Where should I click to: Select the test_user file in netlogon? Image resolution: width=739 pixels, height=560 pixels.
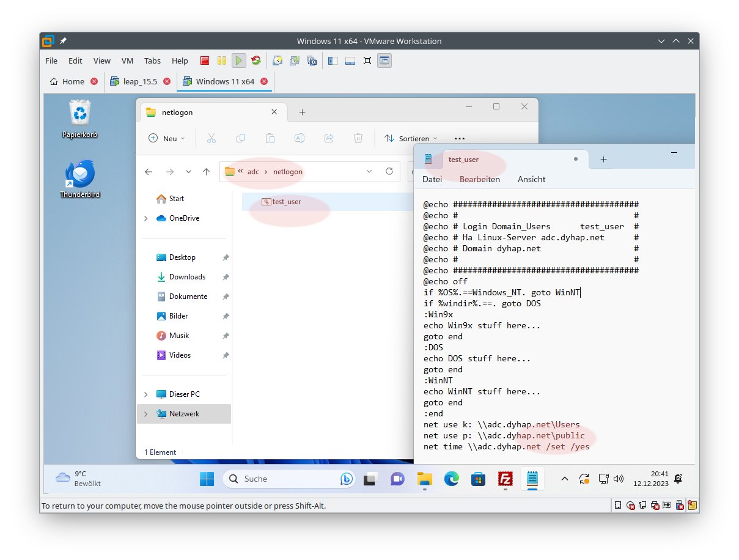[x=286, y=202]
